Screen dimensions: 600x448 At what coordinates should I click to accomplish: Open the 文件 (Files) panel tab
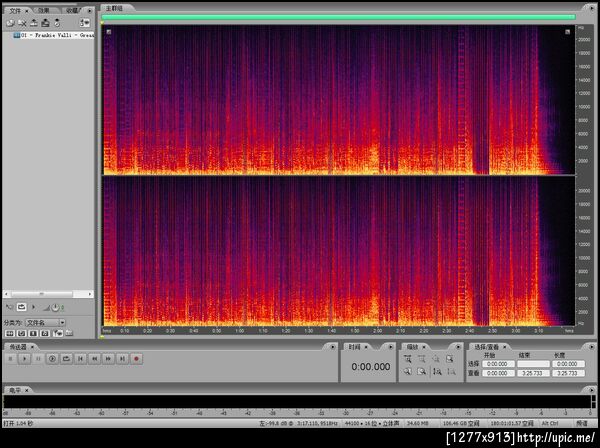tap(15, 11)
